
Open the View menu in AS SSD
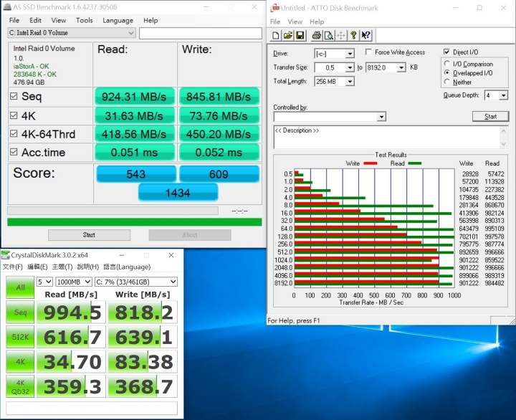pos(59,20)
